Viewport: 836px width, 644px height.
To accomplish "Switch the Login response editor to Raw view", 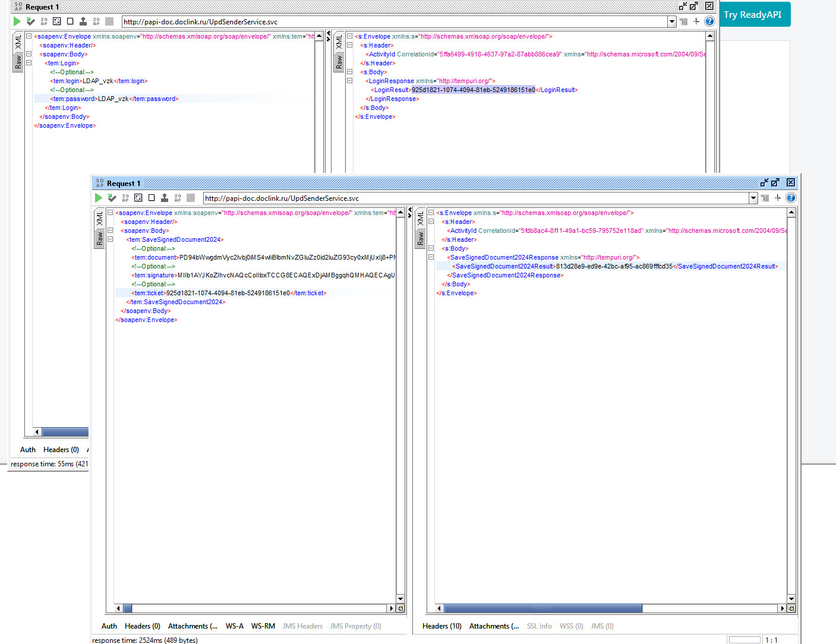I will [x=339, y=62].
